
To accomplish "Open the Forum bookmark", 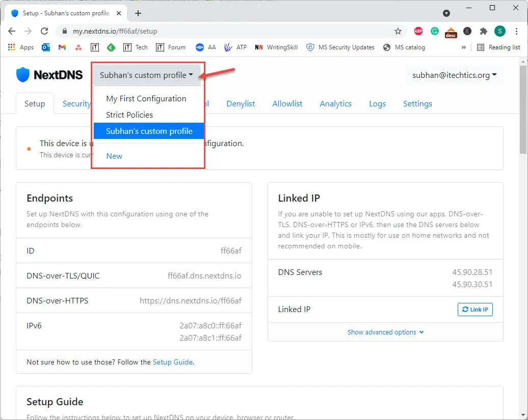I will click(171, 47).
